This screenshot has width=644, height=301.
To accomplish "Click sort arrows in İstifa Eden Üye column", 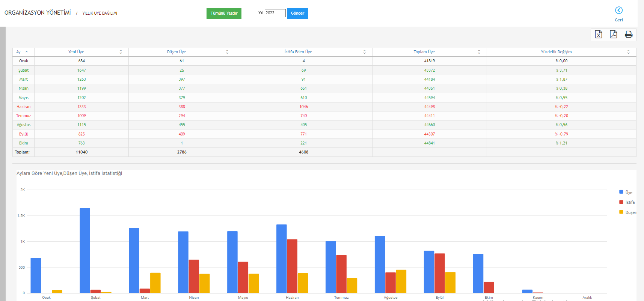I will pos(364,52).
